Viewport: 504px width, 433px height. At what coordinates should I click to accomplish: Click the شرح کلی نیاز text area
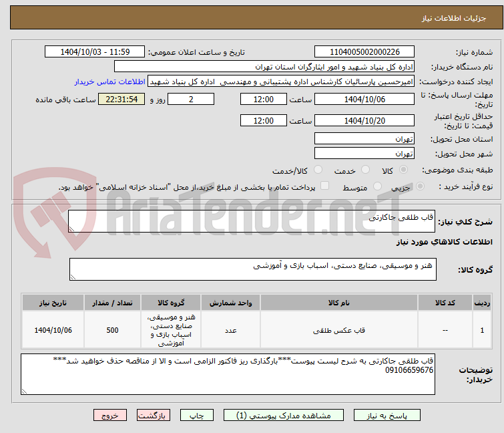pyautogui.click(x=252, y=221)
